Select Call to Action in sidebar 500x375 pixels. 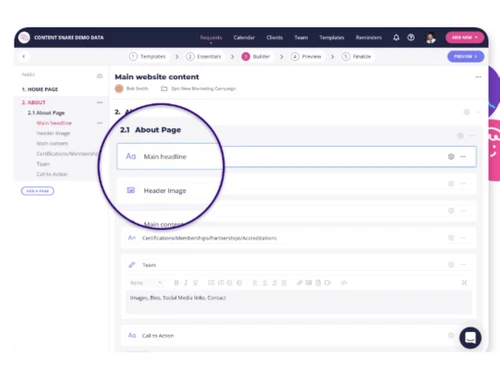click(x=52, y=174)
